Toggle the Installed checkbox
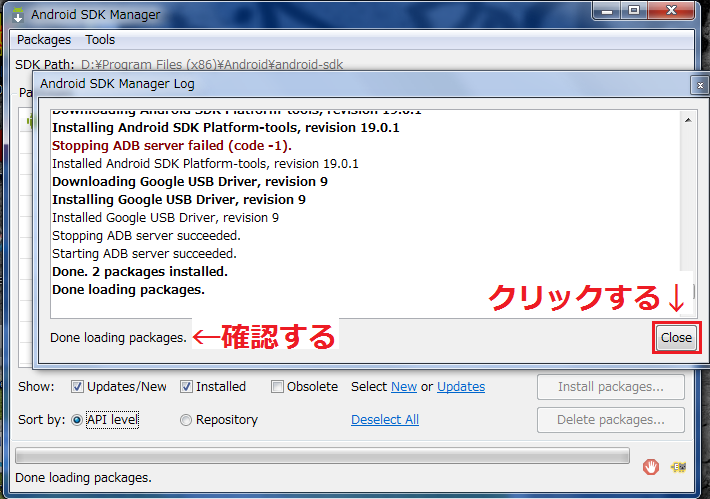This screenshot has height=499, width=710. click(186, 387)
